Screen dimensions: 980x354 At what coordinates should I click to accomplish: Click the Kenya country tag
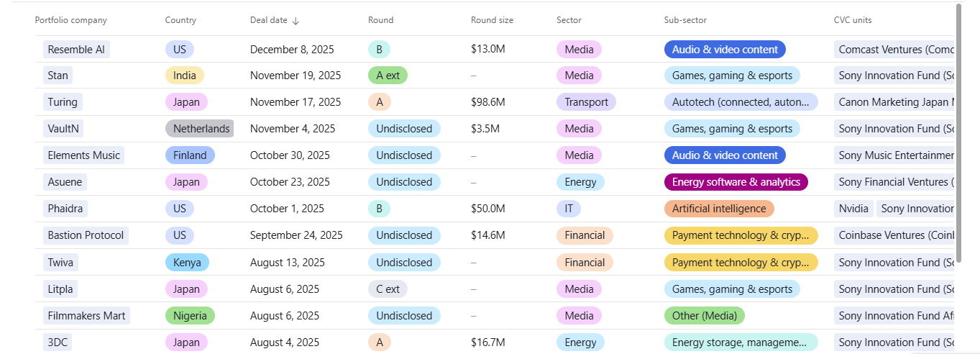[187, 263]
